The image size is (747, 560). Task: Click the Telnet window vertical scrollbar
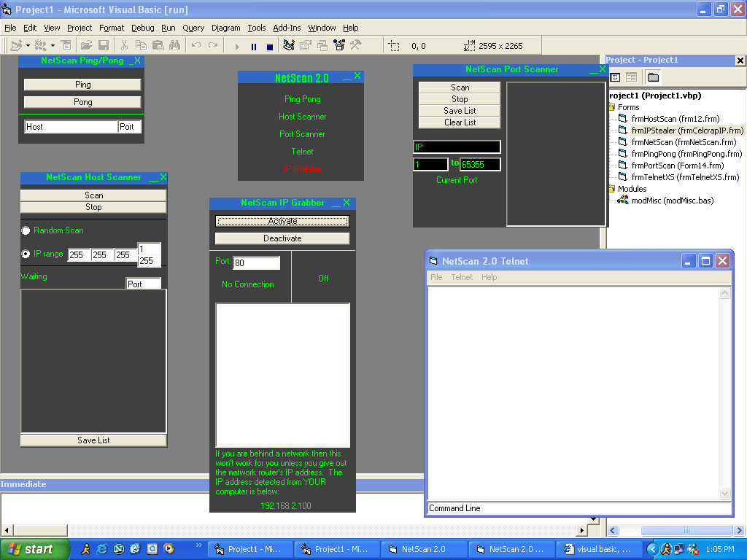[724, 394]
